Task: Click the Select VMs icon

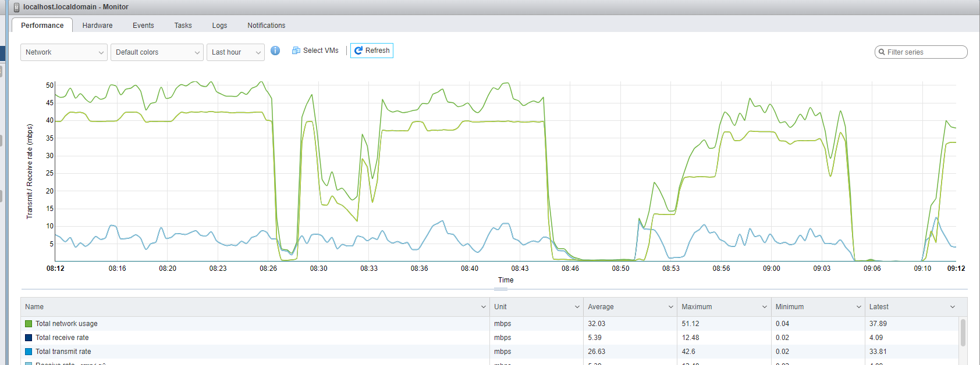Action: pos(296,51)
